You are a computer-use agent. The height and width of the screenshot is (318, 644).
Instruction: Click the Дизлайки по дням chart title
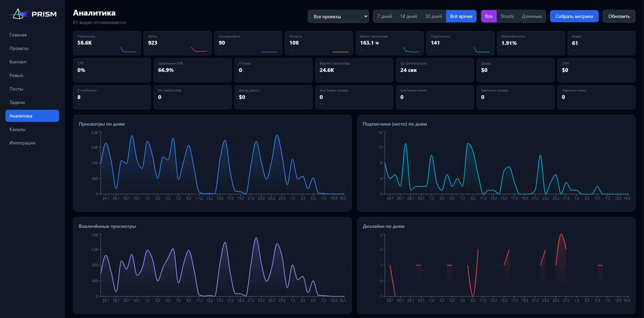(383, 226)
